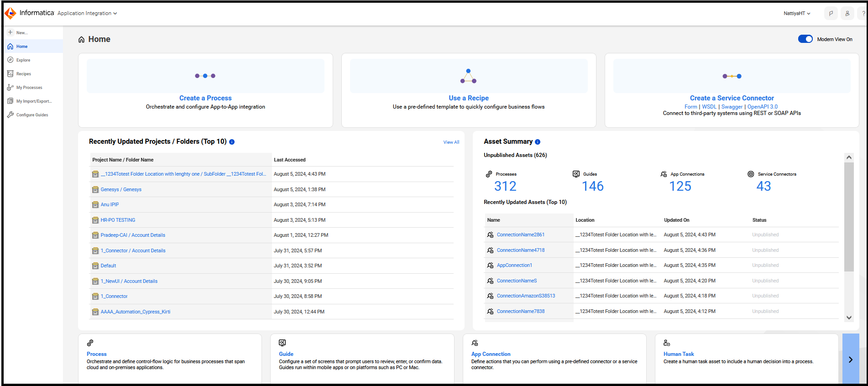The height and width of the screenshot is (386, 868).
Task: Click App Connections icon in Asset Summary
Action: [x=664, y=174]
